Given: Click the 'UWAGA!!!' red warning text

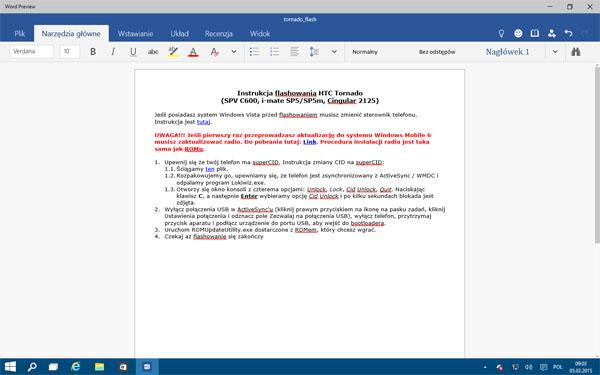Looking at the screenshot, I should click(x=170, y=135).
